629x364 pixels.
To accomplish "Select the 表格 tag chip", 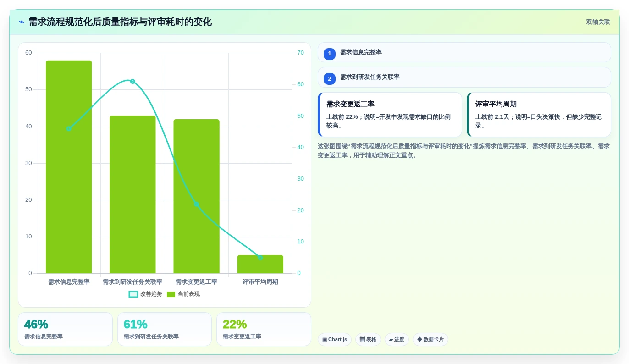I will (368, 340).
